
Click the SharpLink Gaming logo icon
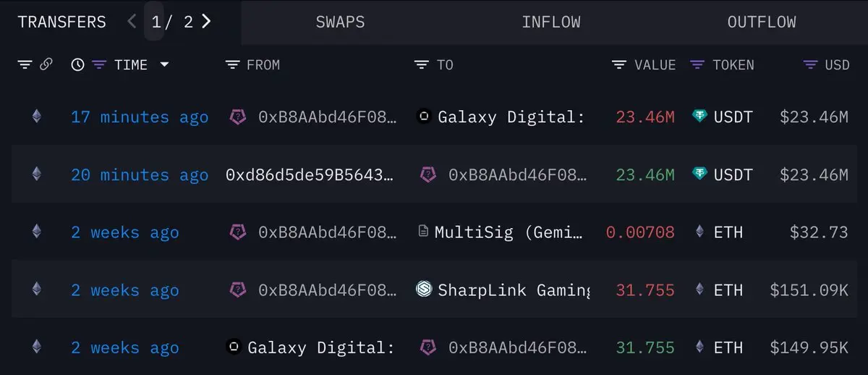click(x=424, y=290)
